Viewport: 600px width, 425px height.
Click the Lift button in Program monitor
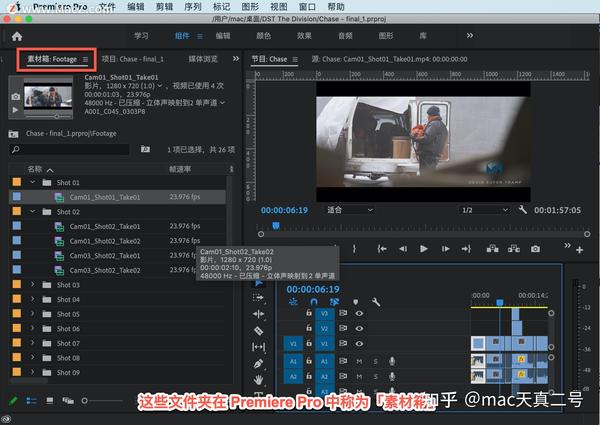coord(492,249)
